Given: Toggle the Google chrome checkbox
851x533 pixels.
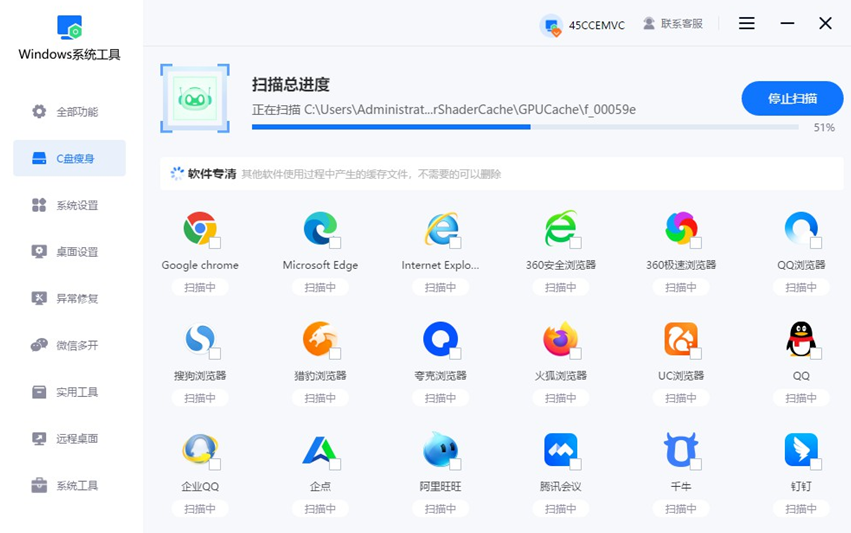Looking at the screenshot, I should 215,243.
